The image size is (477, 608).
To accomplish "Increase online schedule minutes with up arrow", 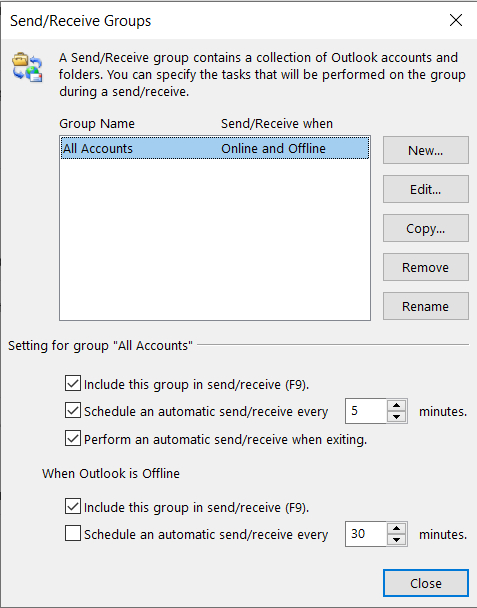I will click(396, 406).
